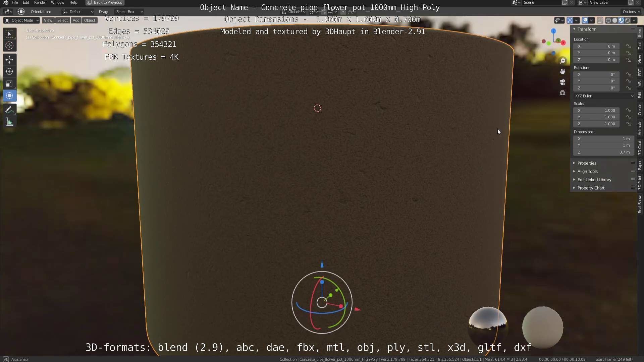This screenshot has height=362, width=644.
Task: Click the Scale Z value field
Action: tap(596, 124)
